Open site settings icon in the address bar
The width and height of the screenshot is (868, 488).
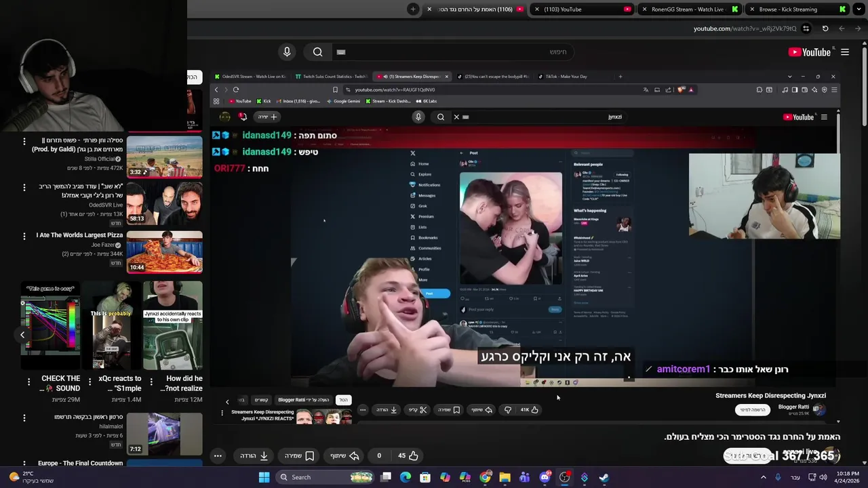tap(806, 28)
